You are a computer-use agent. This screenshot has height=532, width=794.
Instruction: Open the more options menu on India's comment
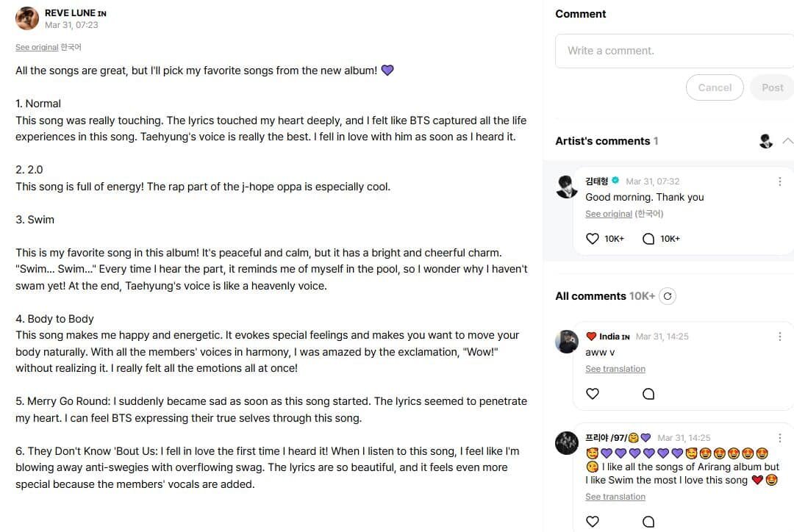click(x=780, y=337)
